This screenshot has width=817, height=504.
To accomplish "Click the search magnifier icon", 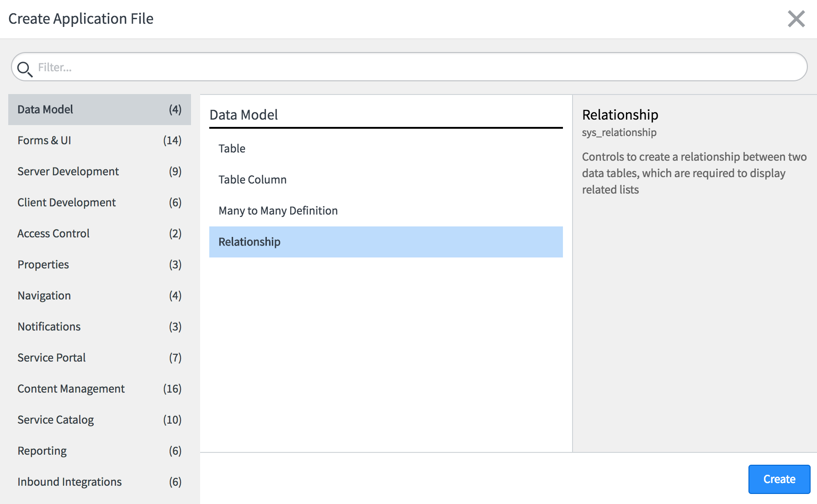I will click(25, 69).
